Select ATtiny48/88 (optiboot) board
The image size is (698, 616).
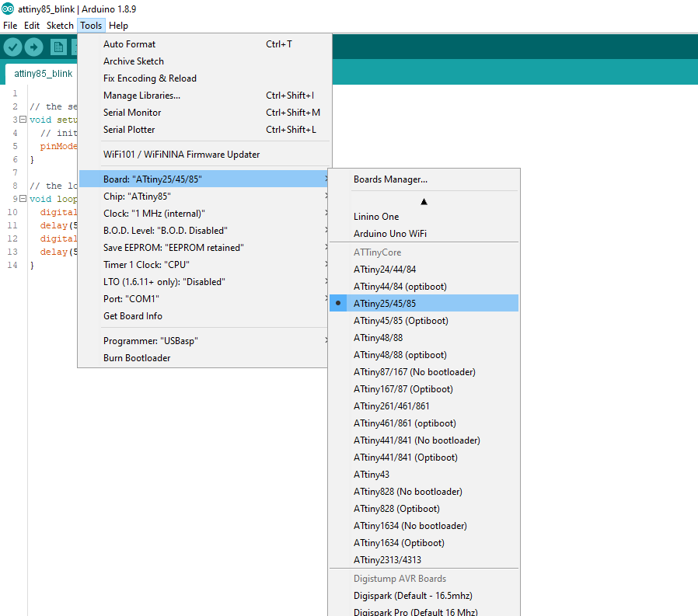pos(424,355)
